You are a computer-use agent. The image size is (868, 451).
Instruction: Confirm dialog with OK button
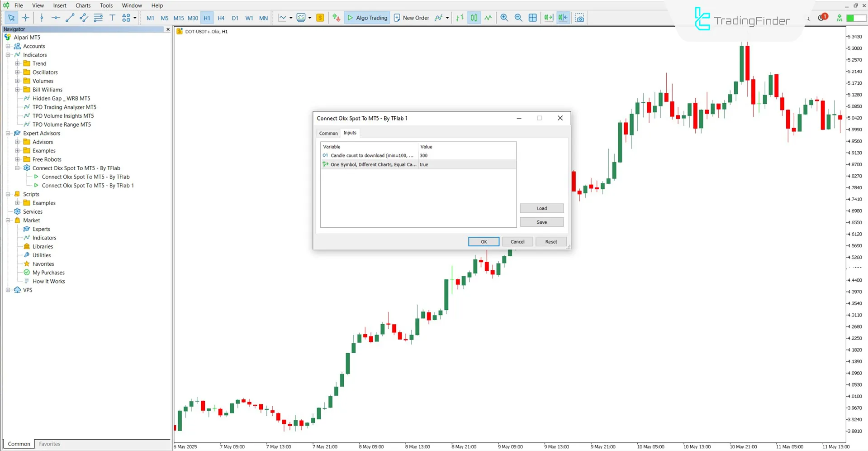pos(484,242)
